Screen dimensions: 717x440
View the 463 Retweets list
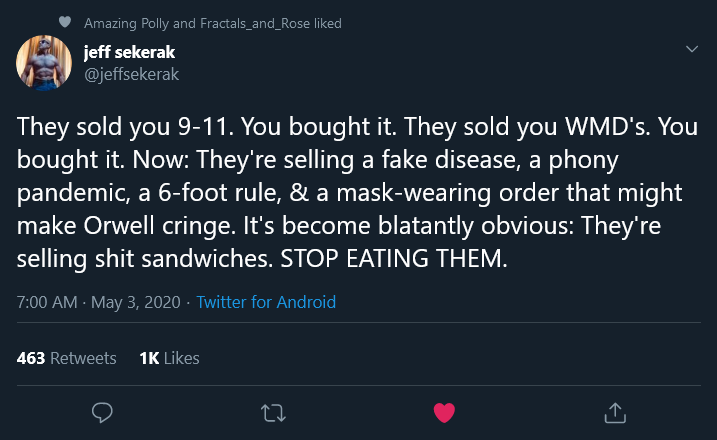tap(67, 358)
